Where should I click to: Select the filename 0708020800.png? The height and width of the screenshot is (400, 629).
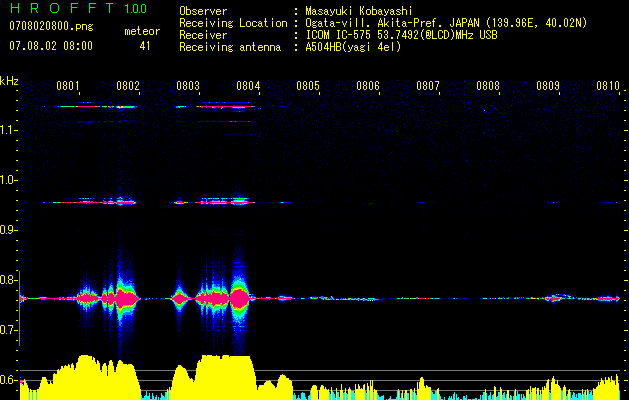point(51,27)
